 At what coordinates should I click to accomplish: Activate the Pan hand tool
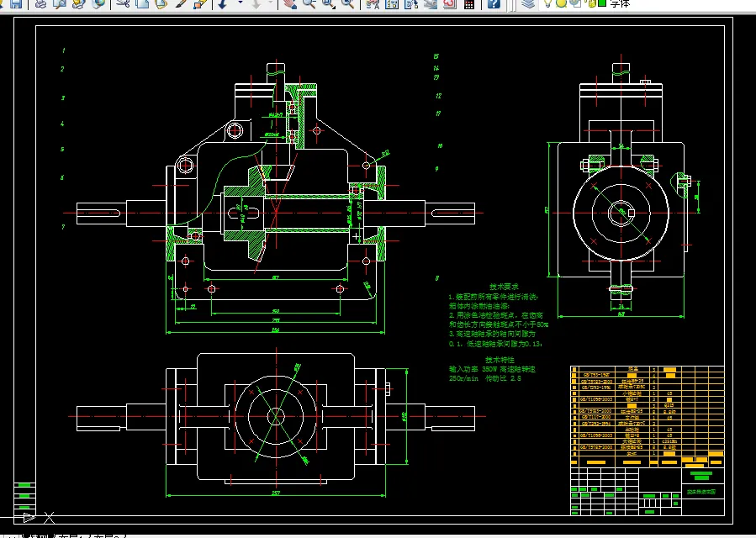point(290,4)
